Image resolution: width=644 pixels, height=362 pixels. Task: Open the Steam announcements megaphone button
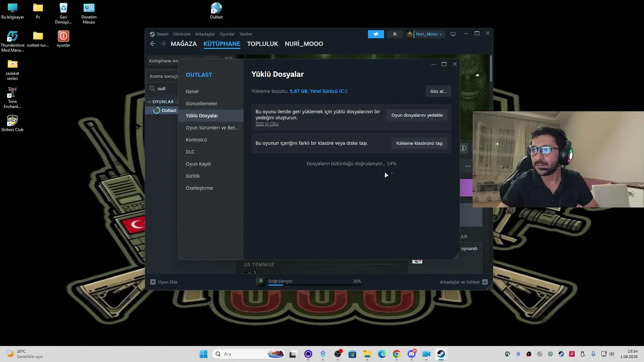click(x=376, y=34)
